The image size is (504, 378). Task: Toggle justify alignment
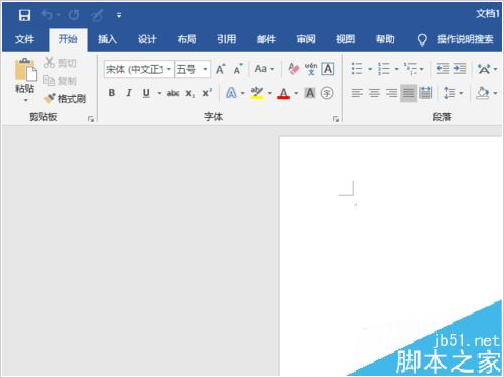point(409,93)
